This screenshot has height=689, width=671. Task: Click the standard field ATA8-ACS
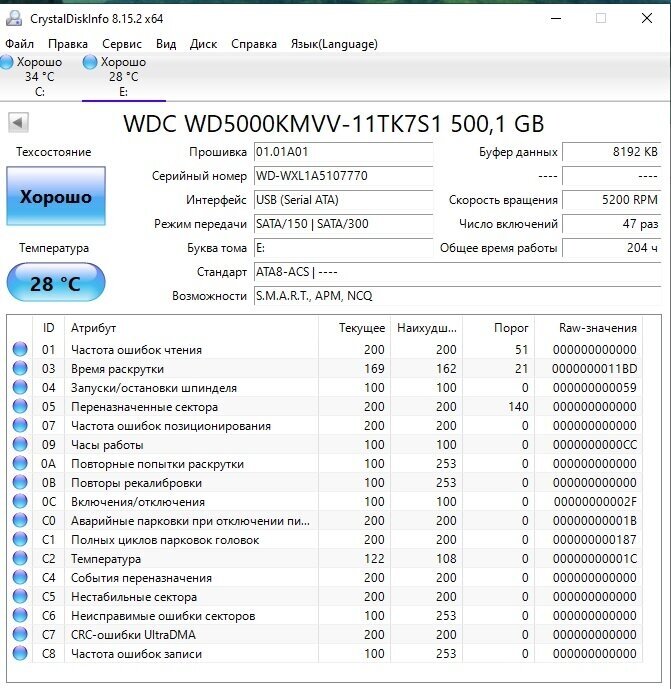tap(457, 272)
